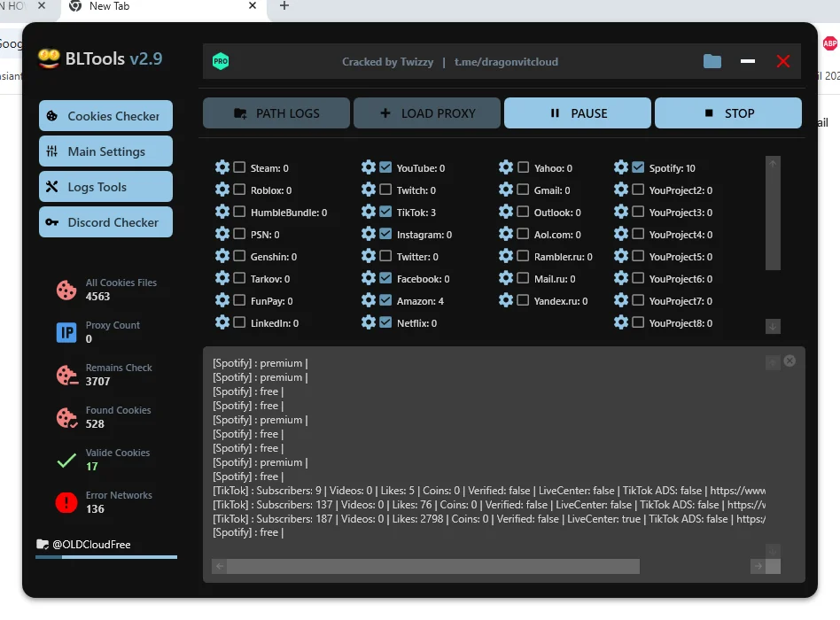Open Logs Tools section
This screenshot has height=620, width=840.
pyautogui.click(x=105, y=186)
